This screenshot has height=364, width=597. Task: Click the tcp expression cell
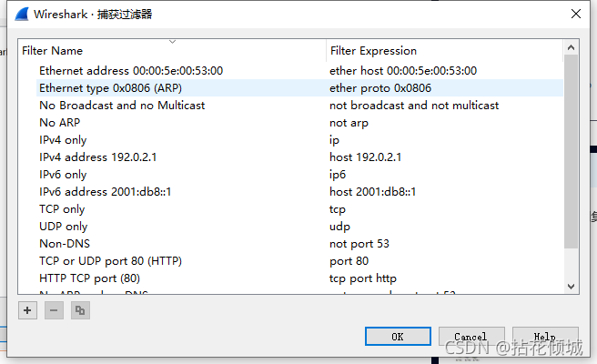(x=338, y=209)
